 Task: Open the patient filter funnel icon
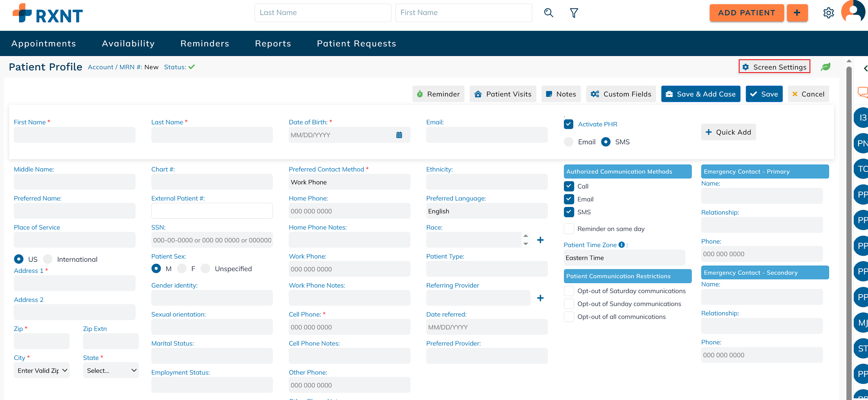[x=574, y=13]
